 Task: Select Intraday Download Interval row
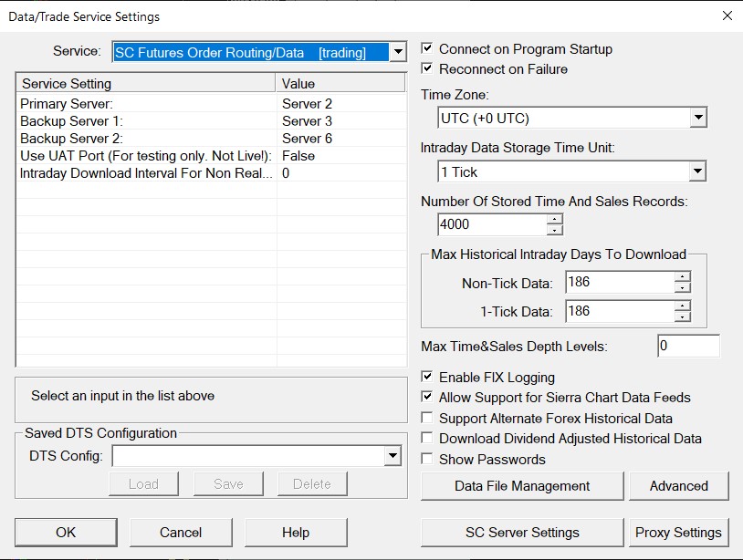[x=212, y=173]
